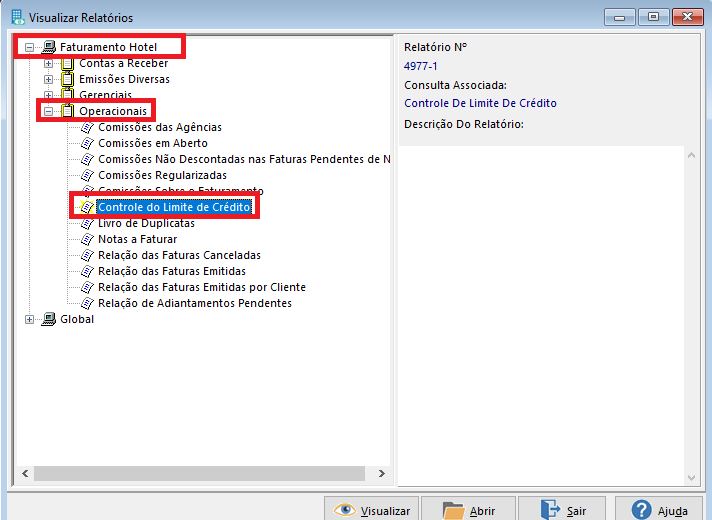Click the Faturas Emitidas por Cliente icon
This screenshot has width=712, height=520.
click(87, 287)
